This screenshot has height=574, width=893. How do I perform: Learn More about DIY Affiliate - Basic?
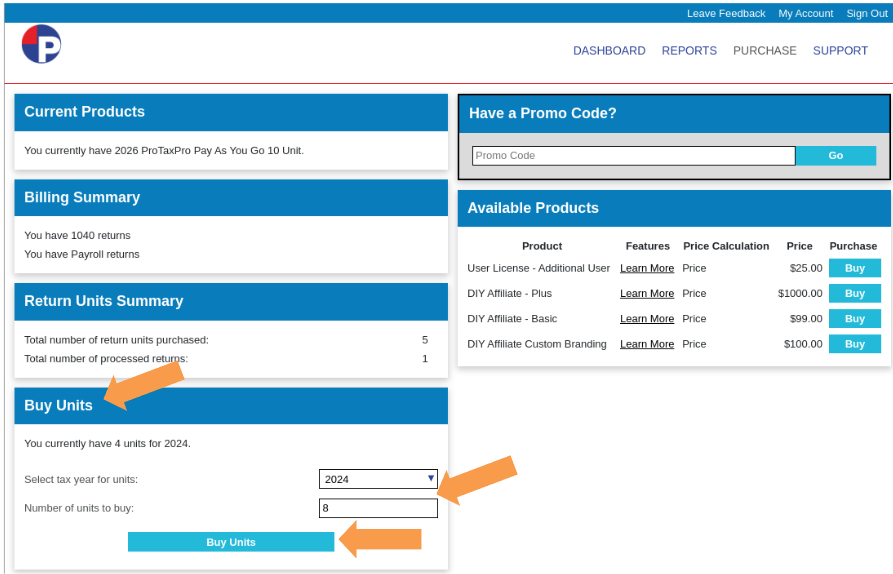(647, 319)
